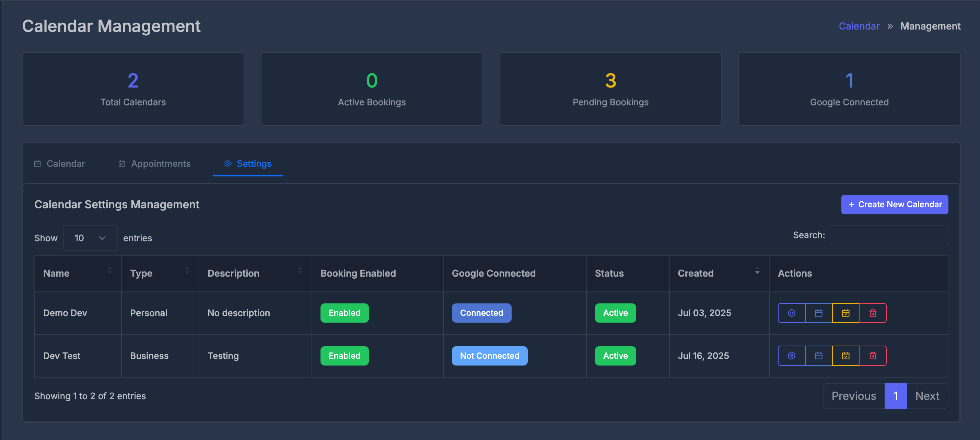Click the Enabled badge for Dev Test
This screenshot has height=440, width=980.
click(x=344, y=356)
